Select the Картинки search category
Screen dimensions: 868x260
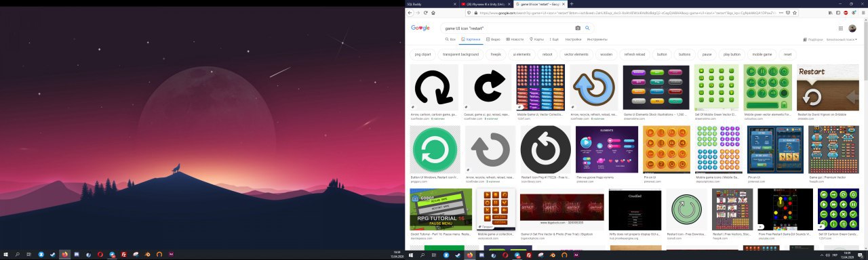point(471,39)
